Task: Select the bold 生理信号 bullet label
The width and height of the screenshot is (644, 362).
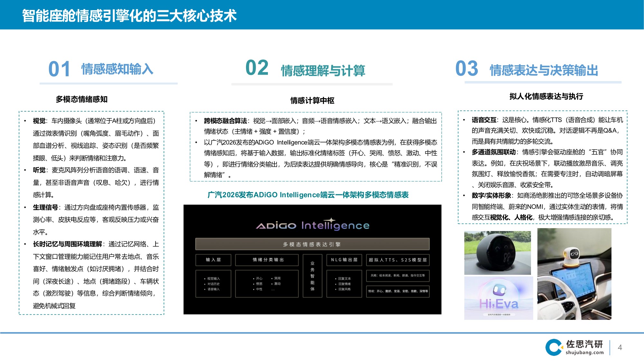Action: (45, 208)
